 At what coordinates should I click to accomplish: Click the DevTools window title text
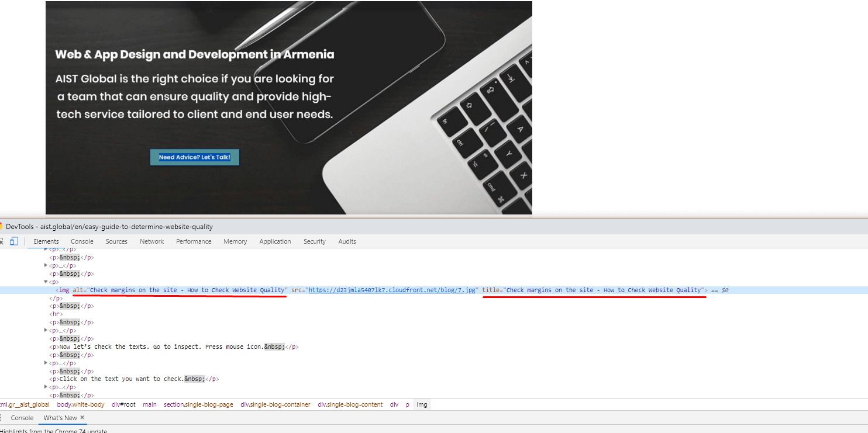click(109, 227)
